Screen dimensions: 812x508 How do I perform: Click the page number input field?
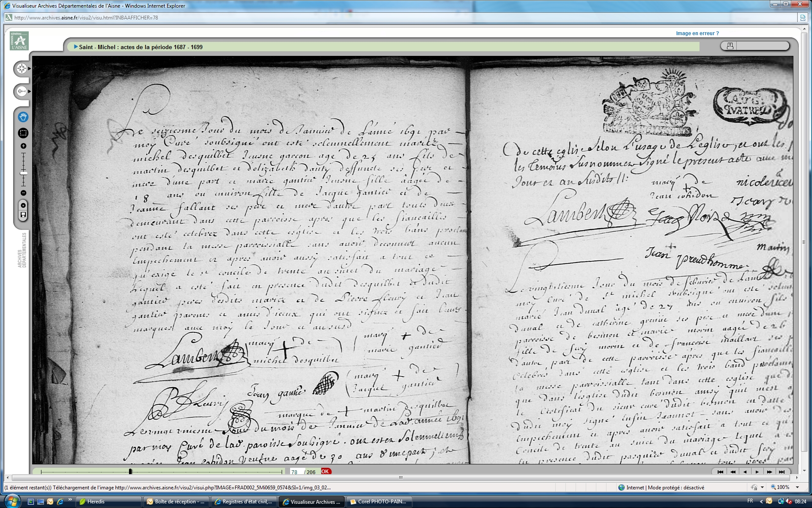tap(295, 472)
